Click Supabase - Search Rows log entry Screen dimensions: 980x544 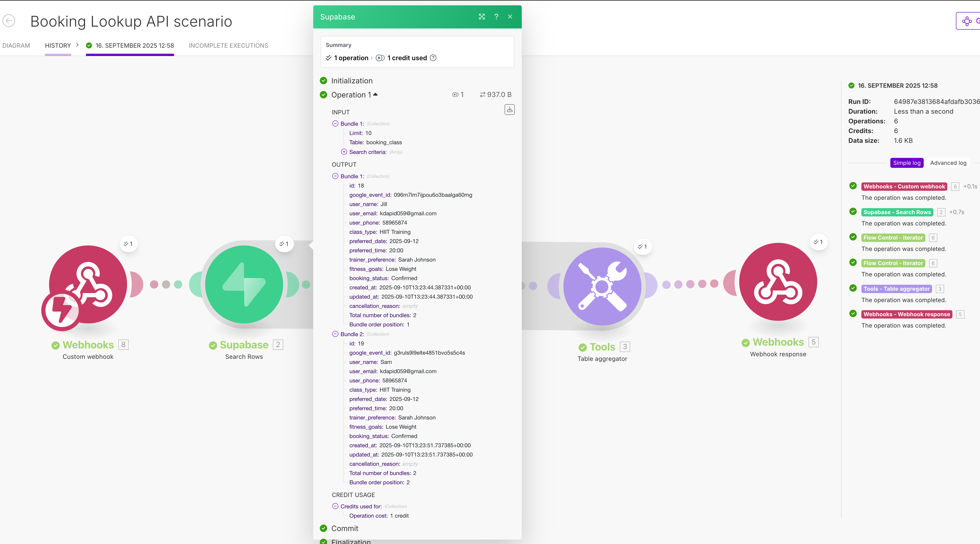pos(897,212)
